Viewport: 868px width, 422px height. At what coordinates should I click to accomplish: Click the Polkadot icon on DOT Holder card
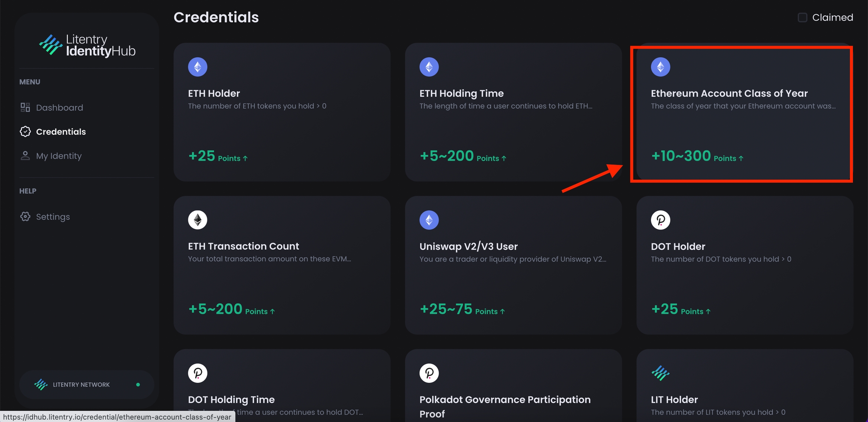click(x=660, y=220)
